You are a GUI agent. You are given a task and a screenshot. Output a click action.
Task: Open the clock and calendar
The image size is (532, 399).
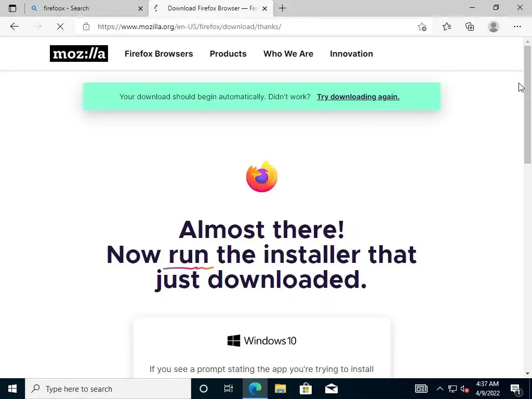(x=487, y=389)
